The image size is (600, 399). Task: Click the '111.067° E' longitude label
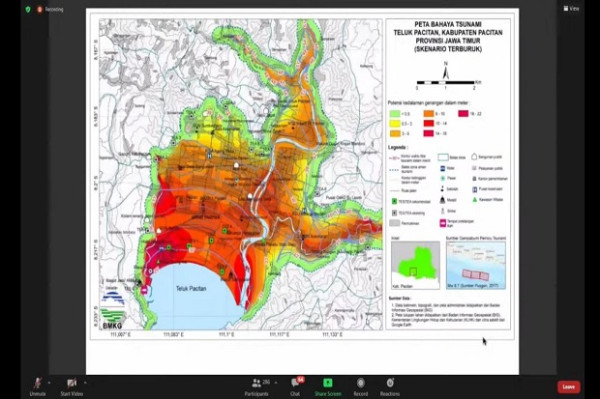121,334
